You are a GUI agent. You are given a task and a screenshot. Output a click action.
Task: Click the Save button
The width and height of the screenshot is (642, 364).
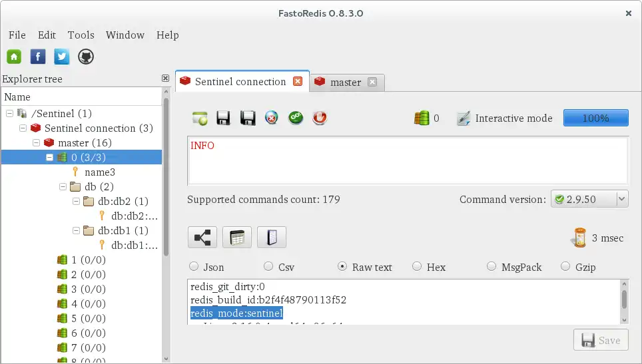coord(601,340)
